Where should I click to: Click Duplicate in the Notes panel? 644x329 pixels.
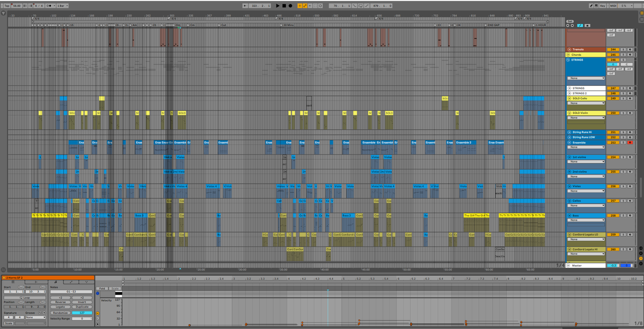(82, 306)
